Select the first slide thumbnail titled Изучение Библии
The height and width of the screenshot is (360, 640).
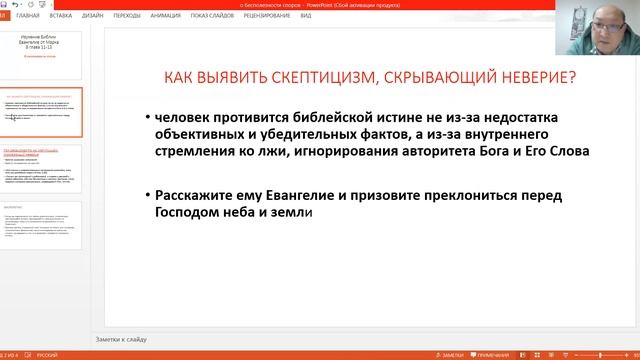[40, 56]
